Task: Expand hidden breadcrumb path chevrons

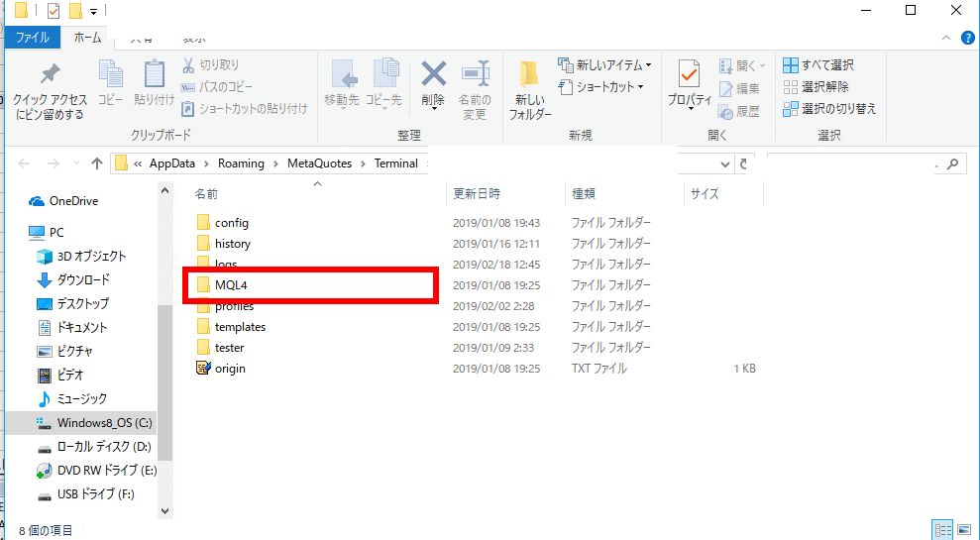Action: tap(138, 163)
